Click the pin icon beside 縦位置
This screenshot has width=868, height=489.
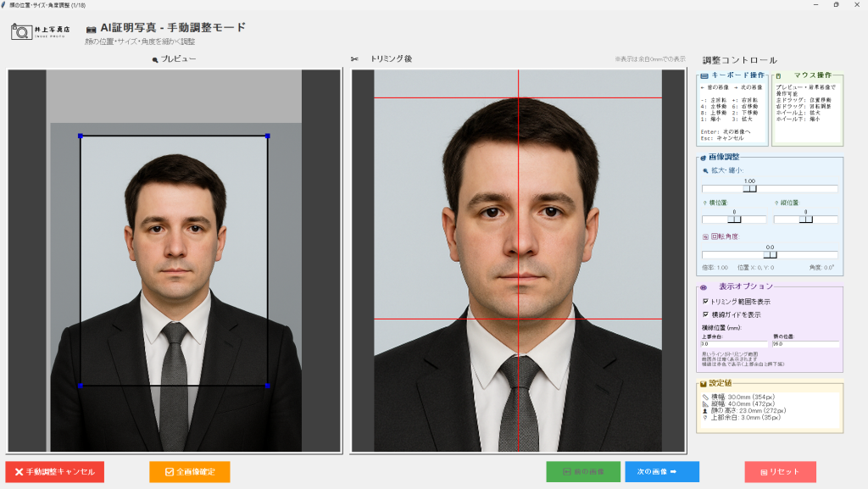(776, 203)
